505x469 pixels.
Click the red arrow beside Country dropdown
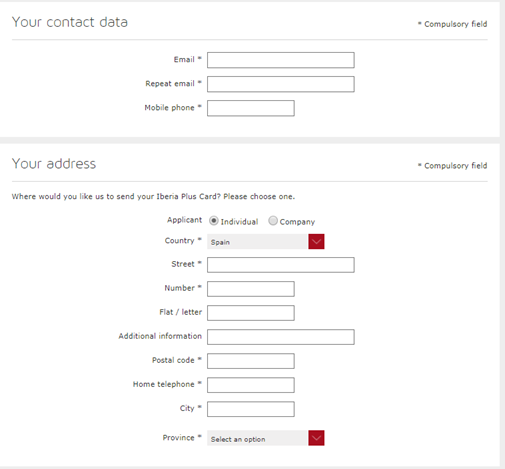tap(316, 242)
